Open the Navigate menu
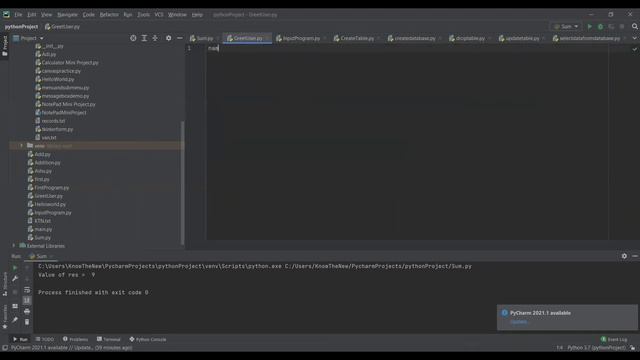 67,14
